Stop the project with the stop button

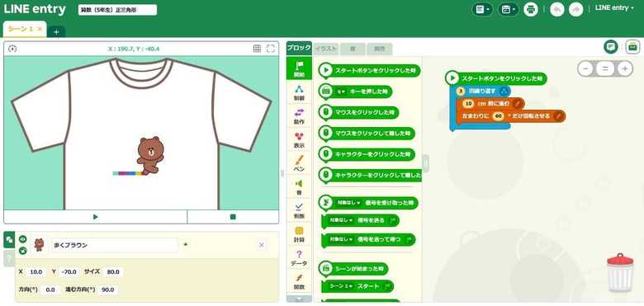coord(233,217)
